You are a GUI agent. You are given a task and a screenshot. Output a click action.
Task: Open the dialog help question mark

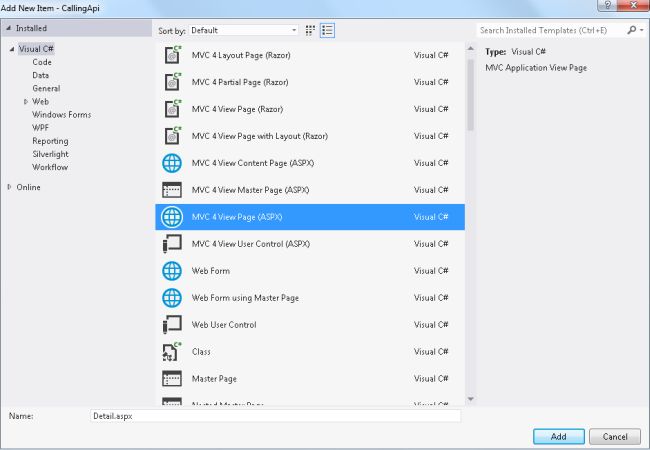607,5
